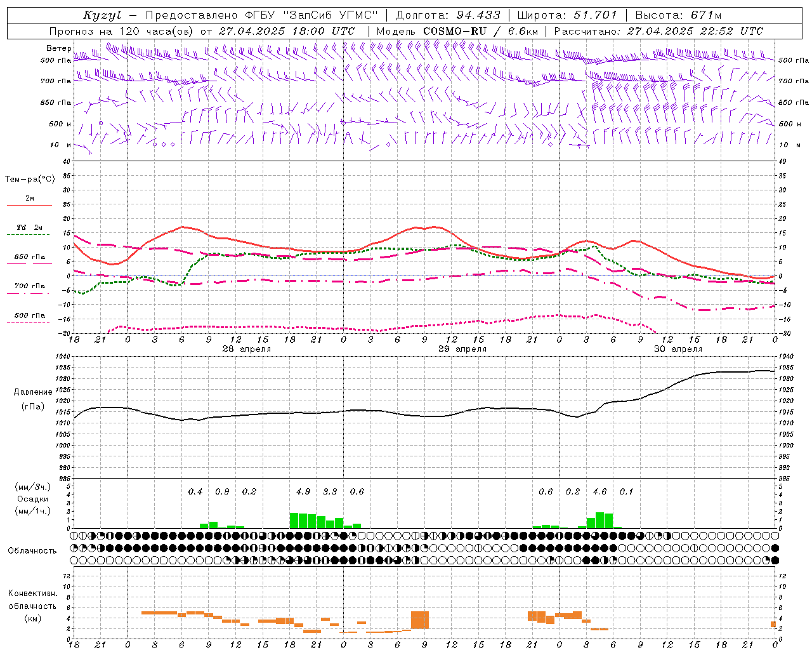Click the 0.4 precipitation total
Viewport: 812px width, 650px height.
(x=195, y=491)
